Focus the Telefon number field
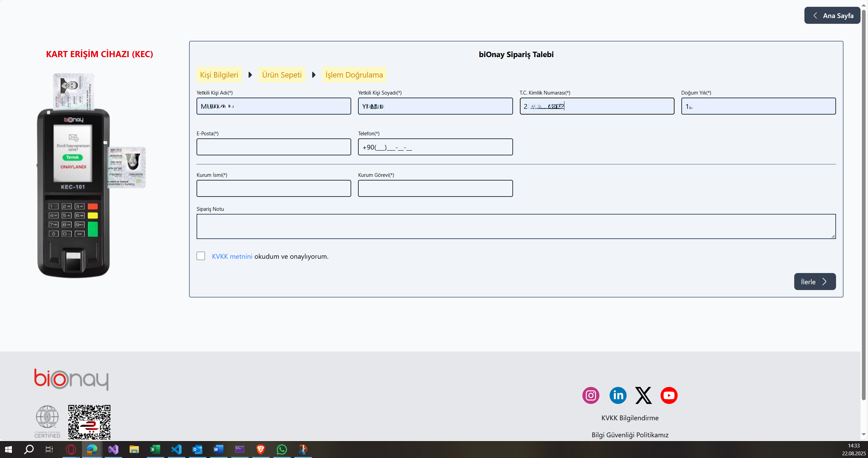This screenshot has height=458, width=868. (435, 147)
